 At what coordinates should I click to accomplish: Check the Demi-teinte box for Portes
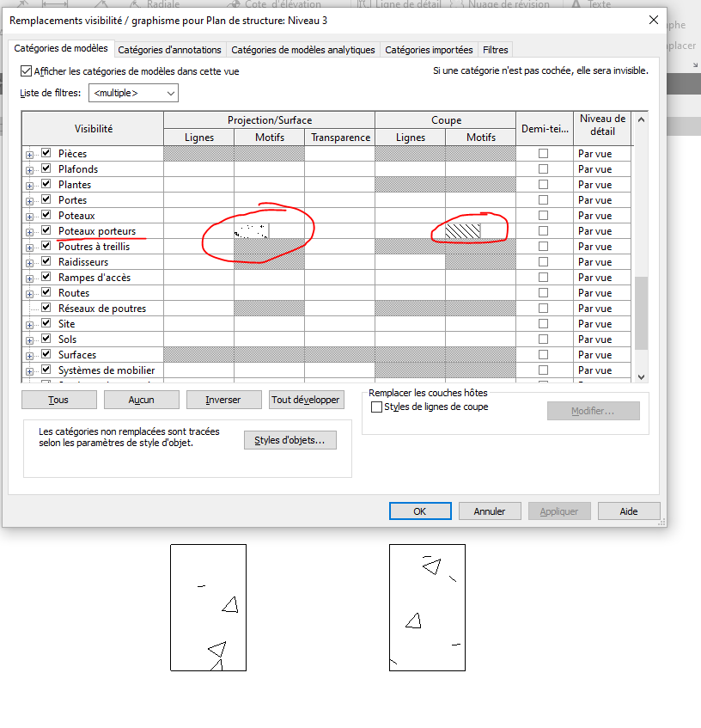543,199
